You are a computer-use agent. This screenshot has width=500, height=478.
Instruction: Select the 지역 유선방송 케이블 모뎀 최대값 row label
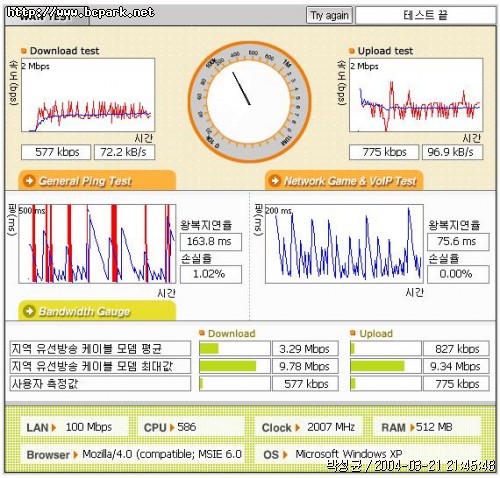click(100, 366)
